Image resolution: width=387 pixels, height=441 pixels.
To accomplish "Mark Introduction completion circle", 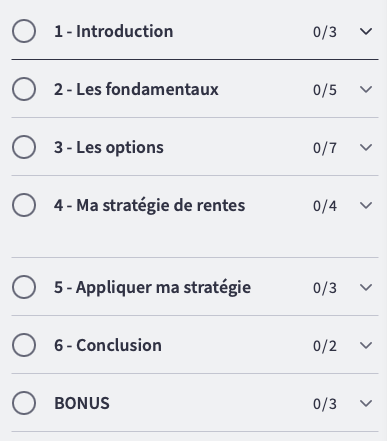I will click(x=24, y=31).
